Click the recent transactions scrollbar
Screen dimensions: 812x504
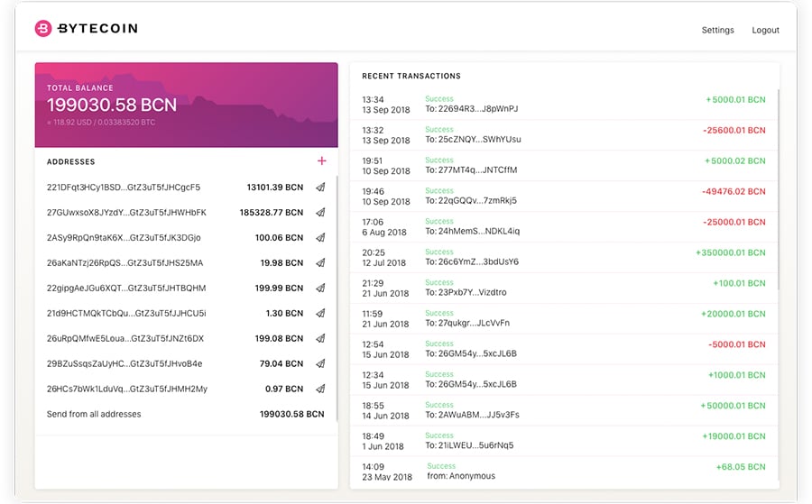click(x=778, y=189)
